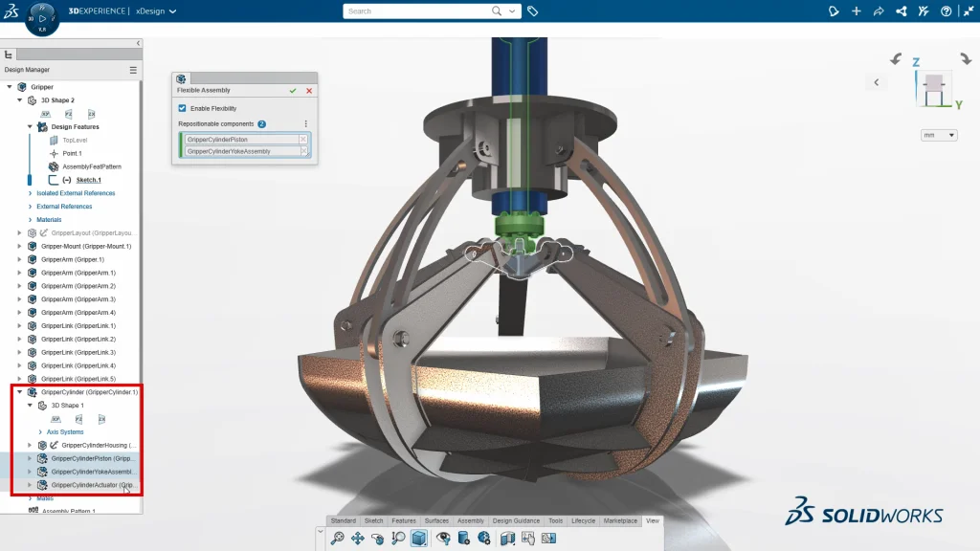Remove GripperCylinderYokeAssembly from repositionable list
The width and height of the screenshot is (980, 551).
click(303, 151)
